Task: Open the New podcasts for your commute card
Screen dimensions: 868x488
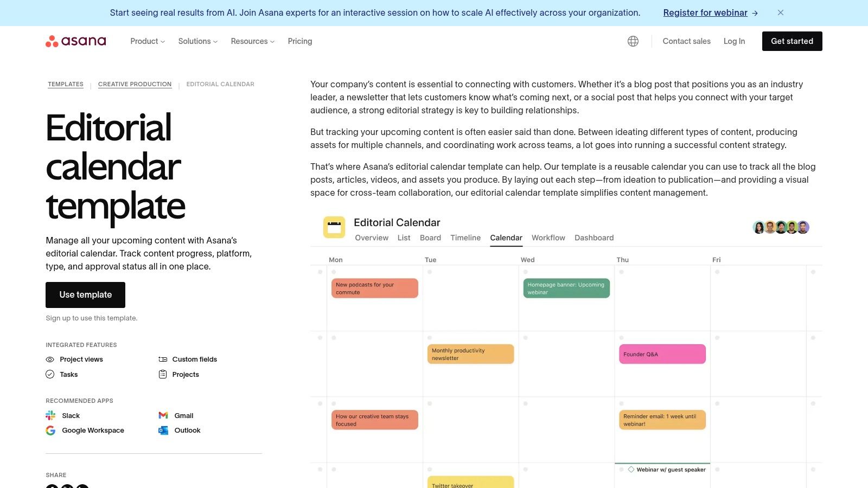Action: [x=375, y=288]
